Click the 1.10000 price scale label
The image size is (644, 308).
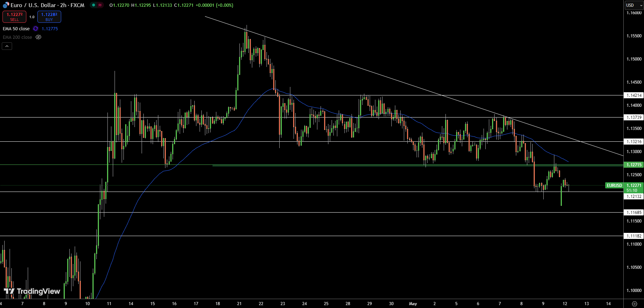pyautogui.click(x=634, y=291)
